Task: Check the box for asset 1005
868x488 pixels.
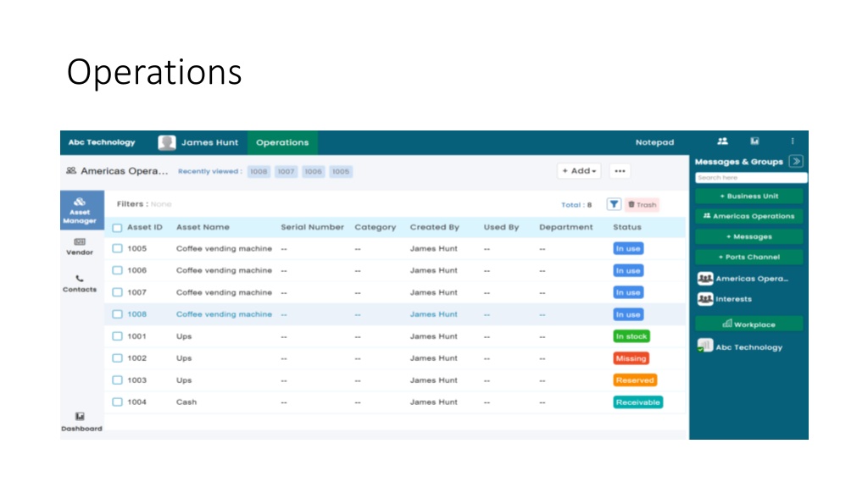Action: point(117,248)
